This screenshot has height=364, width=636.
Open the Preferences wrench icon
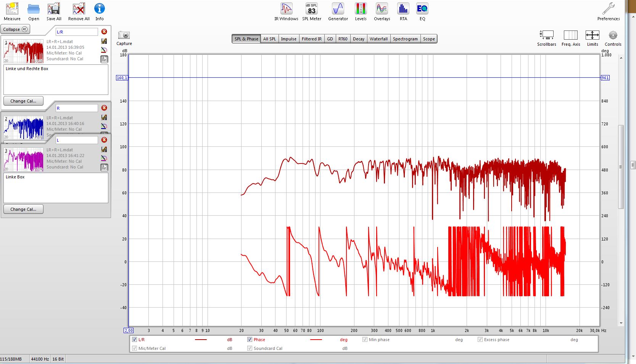(609, 11)
